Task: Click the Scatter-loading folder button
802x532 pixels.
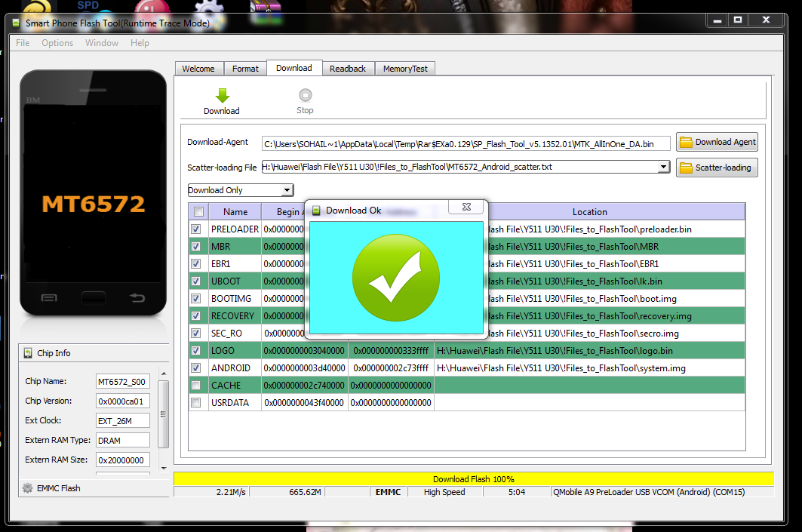Action: [x=717, y=168]
